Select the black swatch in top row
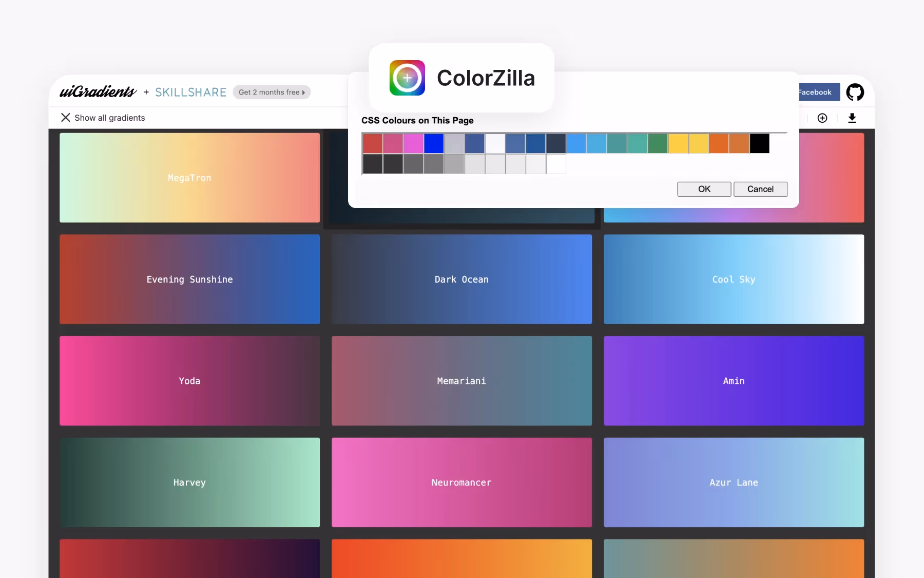 pyautogui.click(x=759, y=143)
